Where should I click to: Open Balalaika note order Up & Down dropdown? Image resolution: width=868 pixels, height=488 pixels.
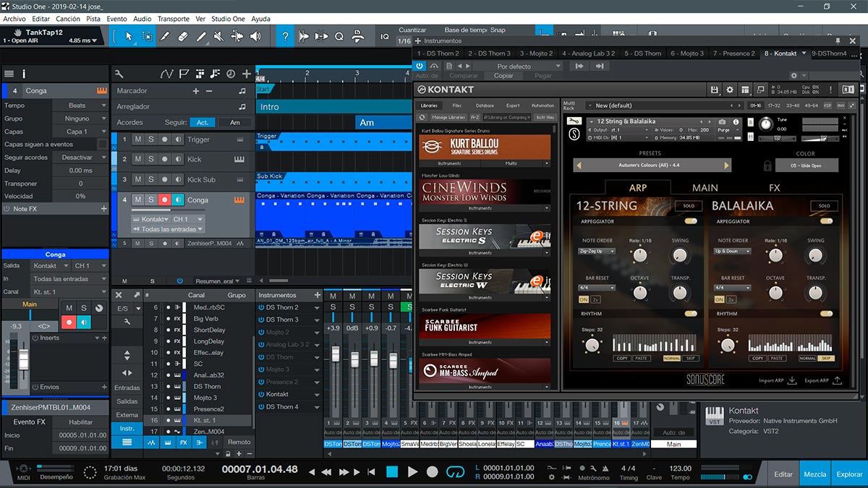click(x=731, y=252)
